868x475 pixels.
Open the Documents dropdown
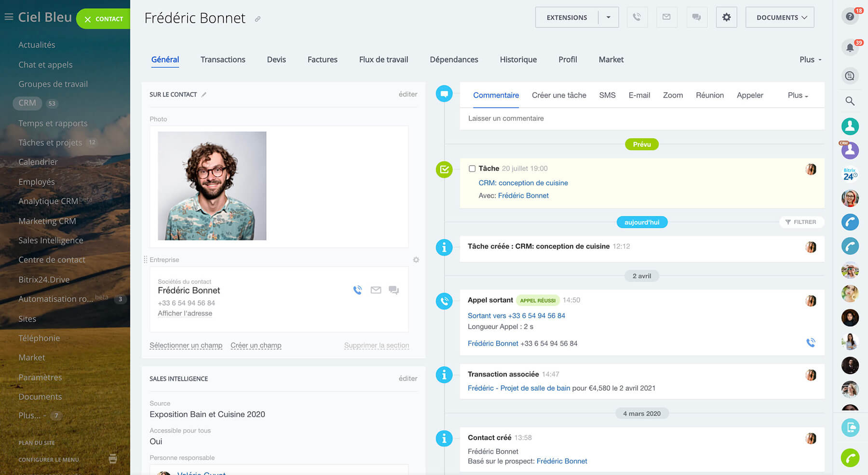tap(780, 17)
